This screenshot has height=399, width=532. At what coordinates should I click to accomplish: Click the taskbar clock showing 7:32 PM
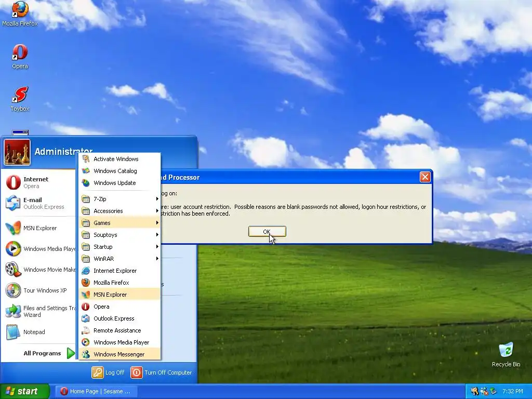tap(512, 391)
